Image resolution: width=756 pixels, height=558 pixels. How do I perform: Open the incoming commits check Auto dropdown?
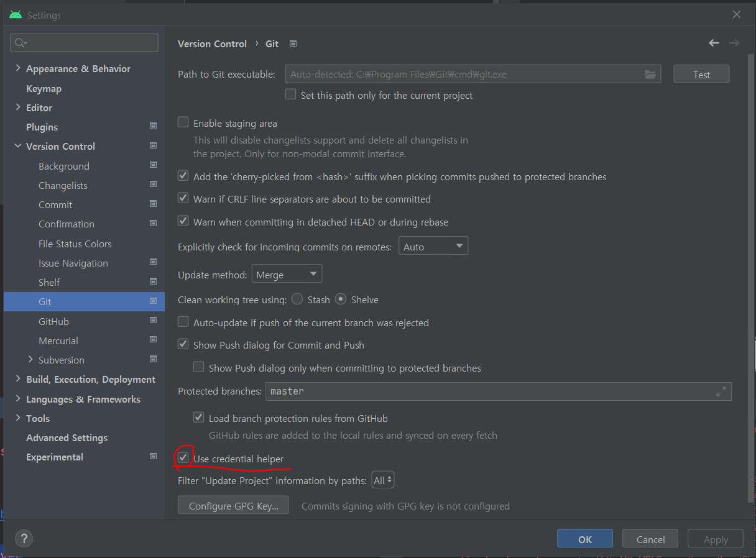(x=433, y=246)
